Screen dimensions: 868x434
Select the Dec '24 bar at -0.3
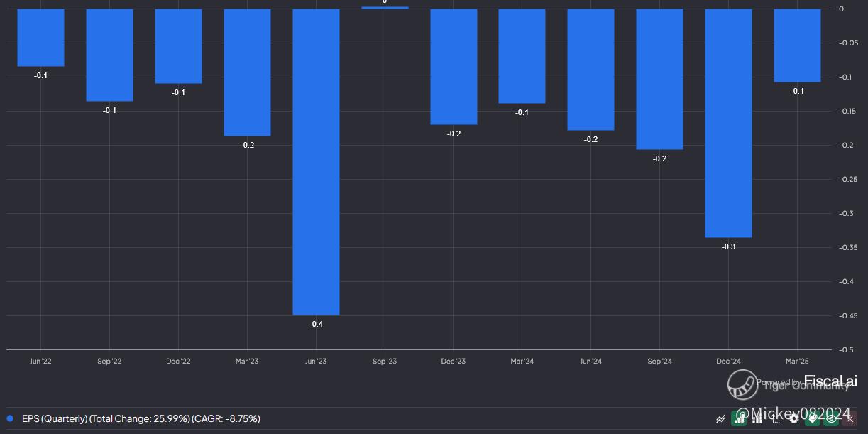[729, 123]
